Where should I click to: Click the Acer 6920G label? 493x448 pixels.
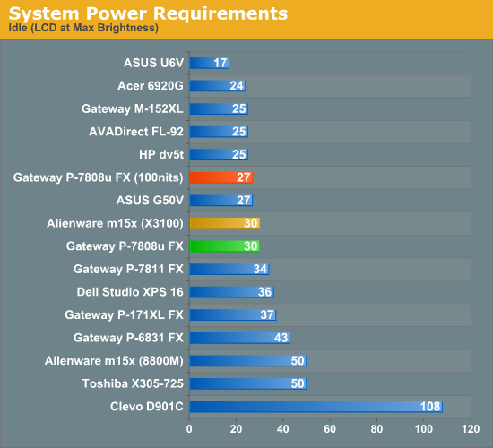(x=151, y=86)
